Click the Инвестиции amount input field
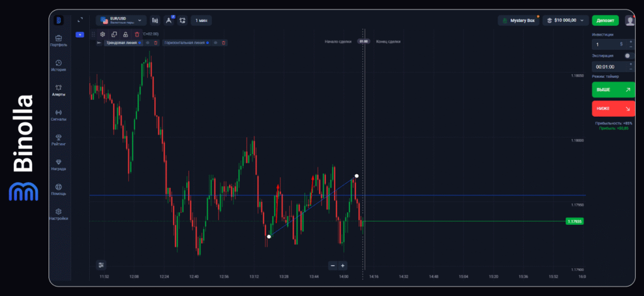The height and width of the screenshot is (296, 644). (607, 45)
